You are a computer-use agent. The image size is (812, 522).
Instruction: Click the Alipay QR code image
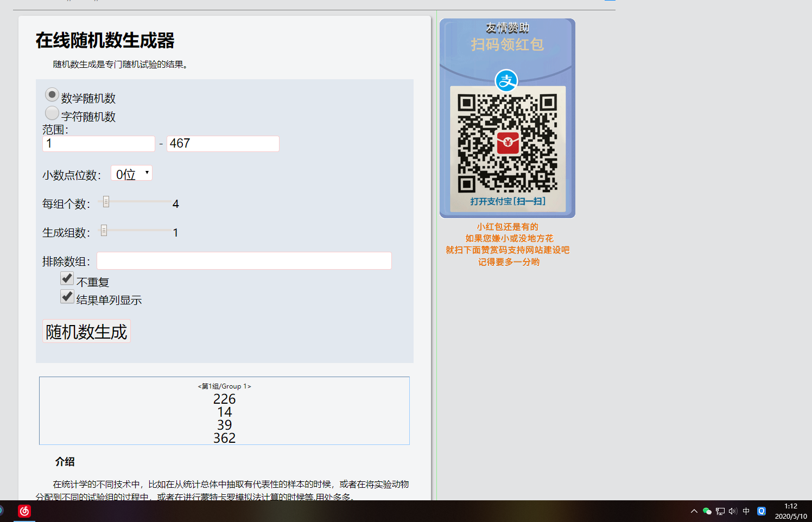click(507, 143)
